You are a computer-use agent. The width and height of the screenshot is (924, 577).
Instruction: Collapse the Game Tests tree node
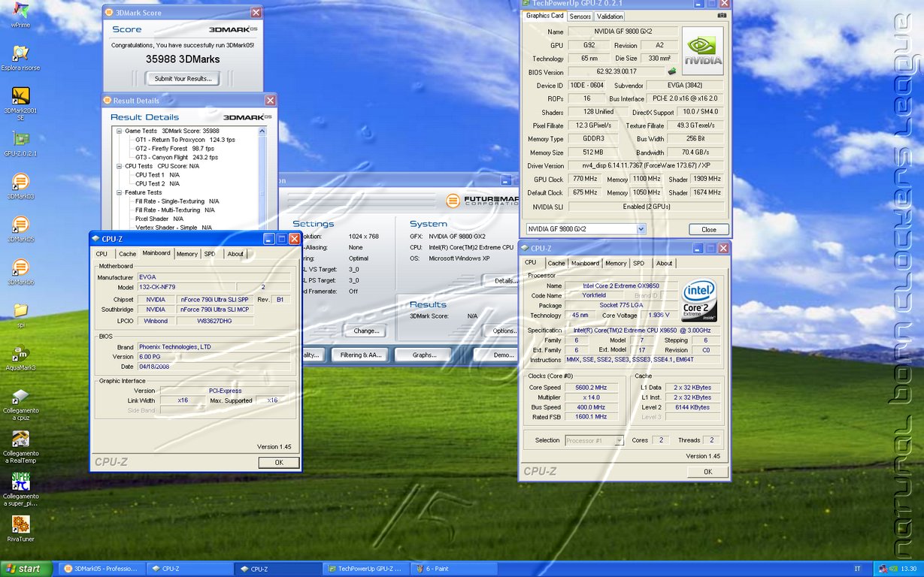[119, 131]
